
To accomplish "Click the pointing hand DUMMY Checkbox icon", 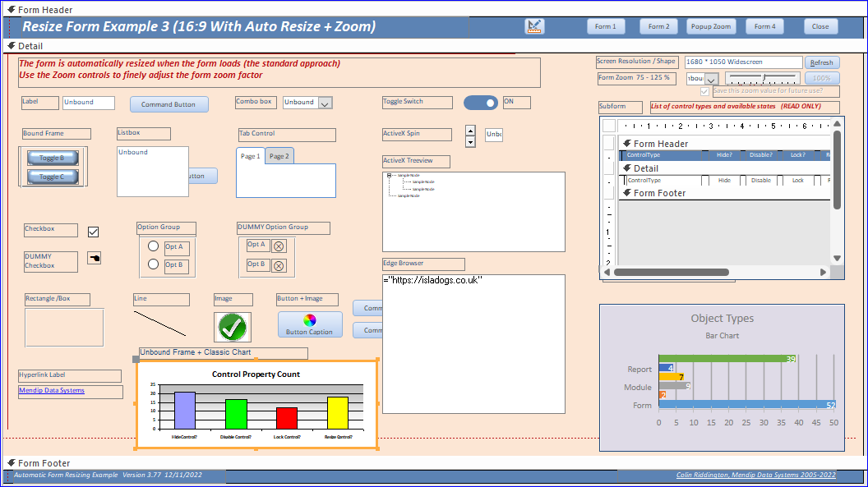I will pos(94,258).
